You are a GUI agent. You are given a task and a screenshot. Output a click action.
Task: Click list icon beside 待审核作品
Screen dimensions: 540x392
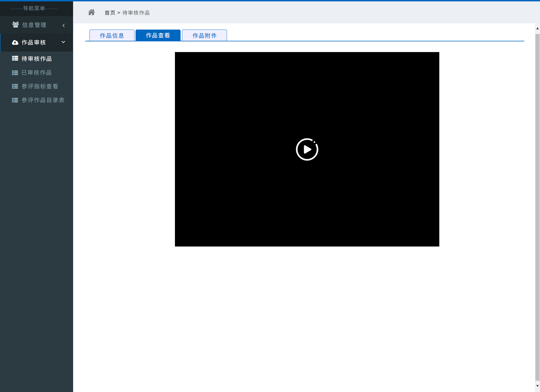click(15, 59)
